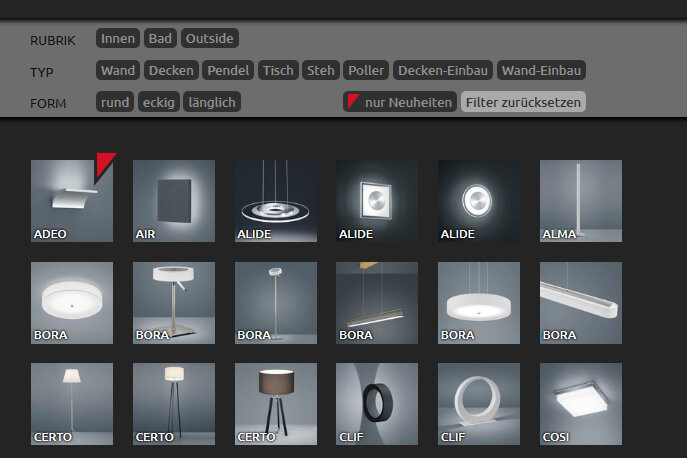
Task: Filter by form eckig
Action: click(159, 102)
